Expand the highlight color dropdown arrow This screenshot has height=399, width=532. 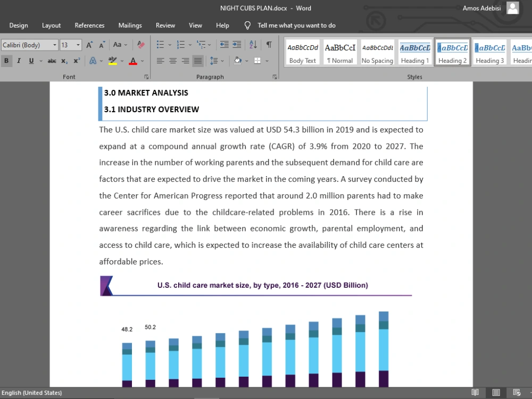coord(122,61)
